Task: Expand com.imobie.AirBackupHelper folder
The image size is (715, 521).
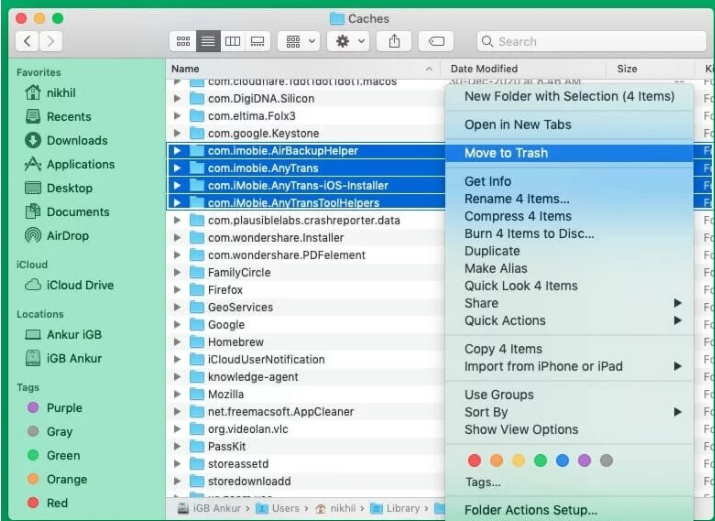Action: coord(177,151)
